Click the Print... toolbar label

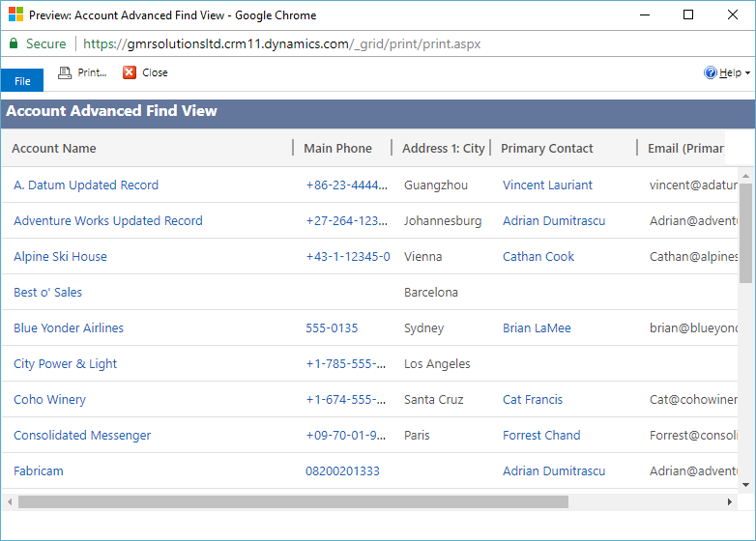[x=92, y=72]
